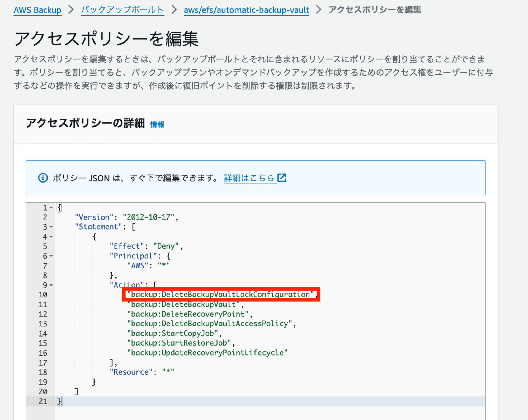
Task: Click the "AWS" key on line 7
Action: tap(138, 265)
